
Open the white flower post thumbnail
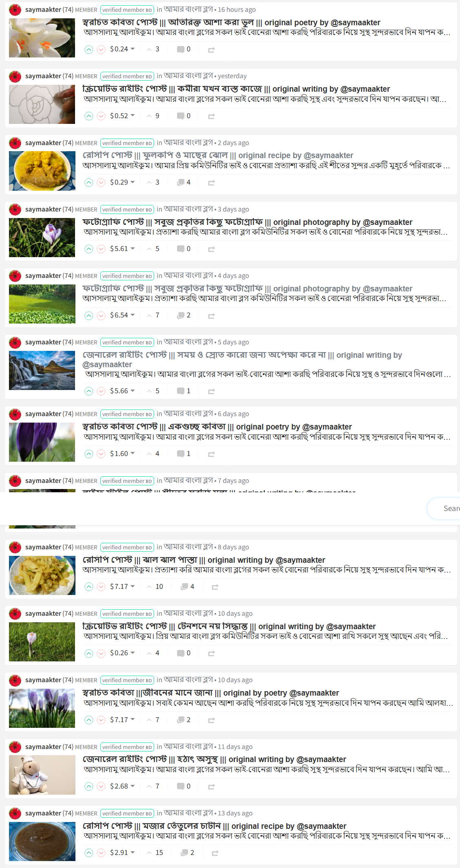(x=42, y=38)
